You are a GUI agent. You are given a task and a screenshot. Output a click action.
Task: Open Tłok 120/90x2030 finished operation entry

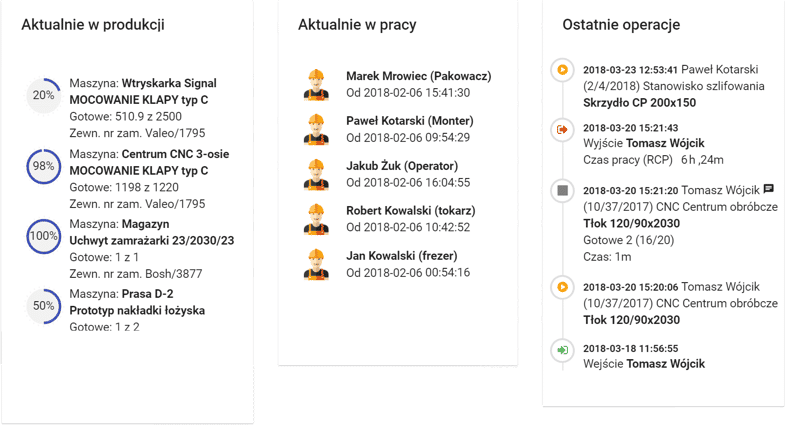(631, 223)
